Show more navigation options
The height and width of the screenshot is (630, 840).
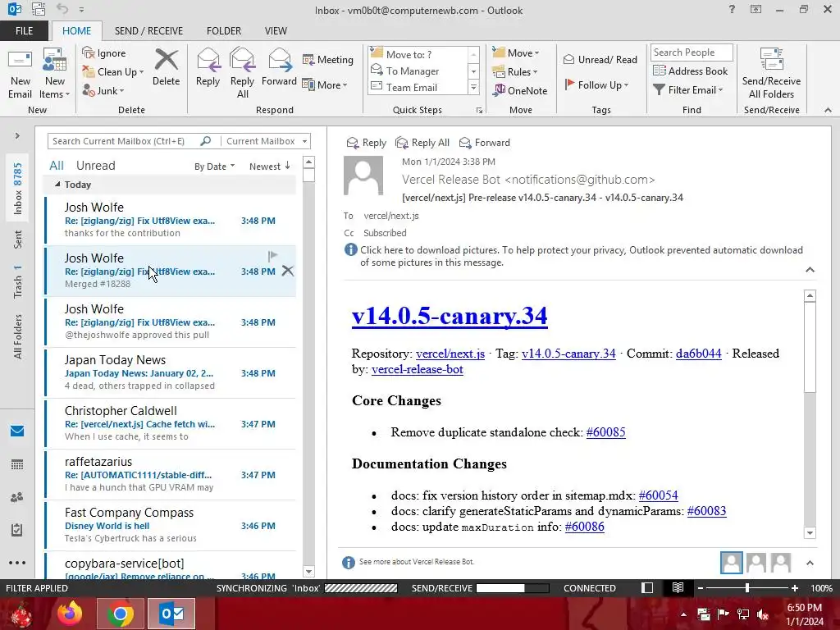point(17,563)
